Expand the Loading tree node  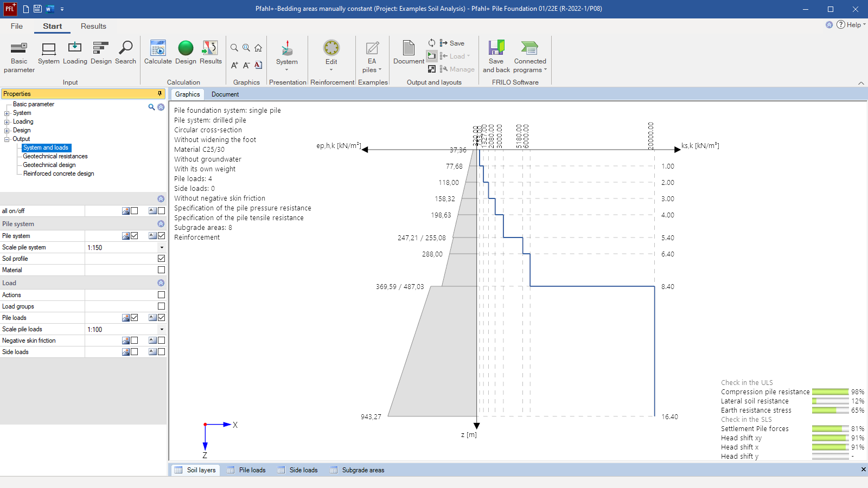7,122
